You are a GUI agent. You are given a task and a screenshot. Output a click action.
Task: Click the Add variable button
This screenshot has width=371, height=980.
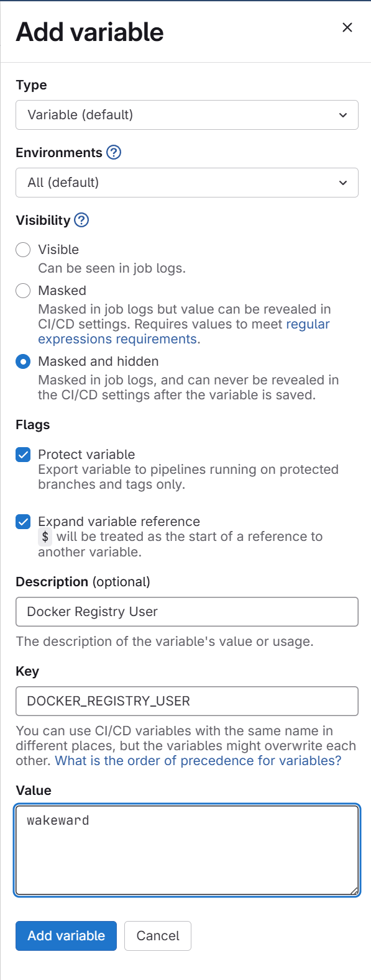pyautogui.click(x=66, y=936)
